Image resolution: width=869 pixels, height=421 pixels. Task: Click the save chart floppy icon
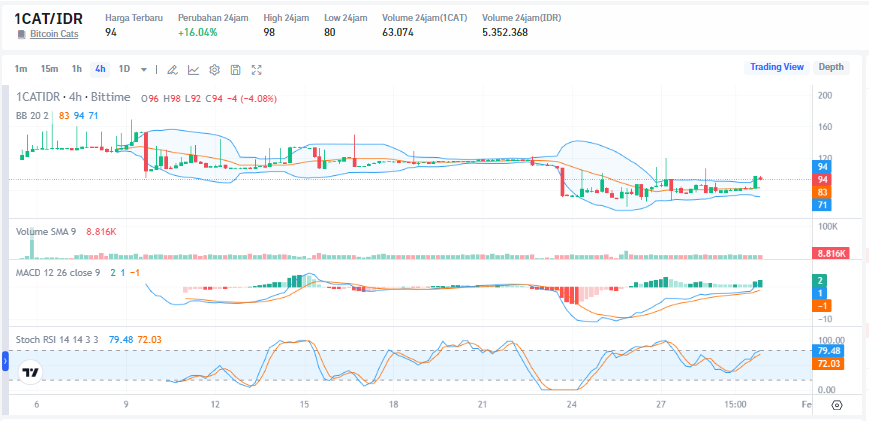236,70
